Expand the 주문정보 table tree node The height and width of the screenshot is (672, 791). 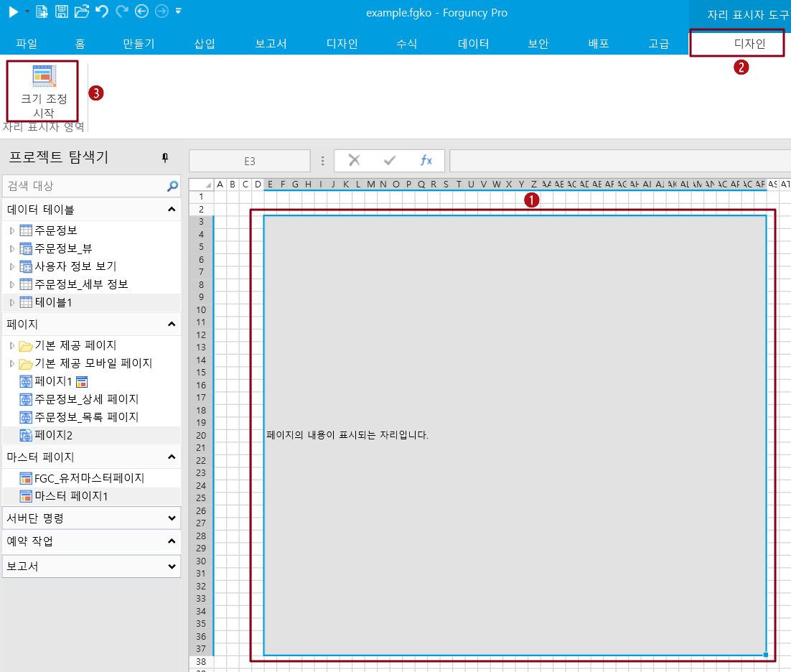point(11,230)
